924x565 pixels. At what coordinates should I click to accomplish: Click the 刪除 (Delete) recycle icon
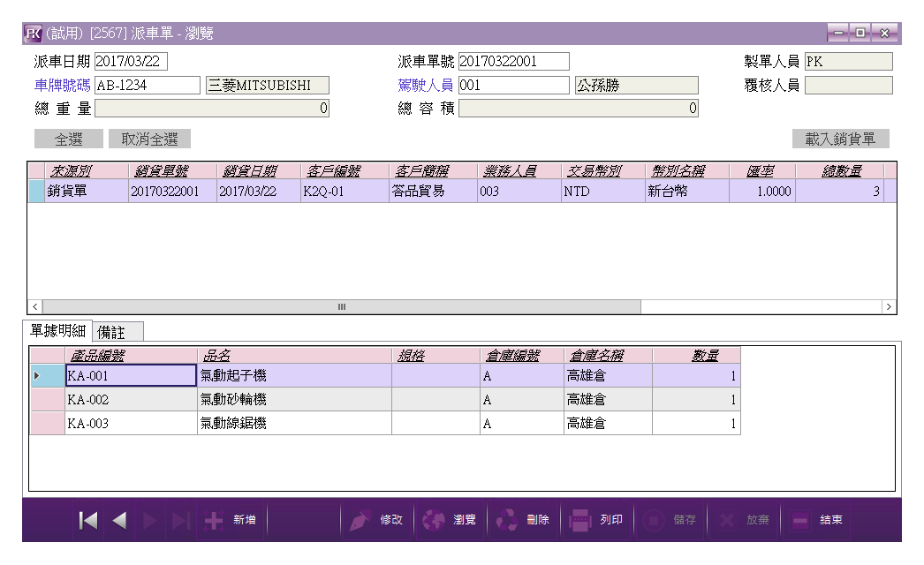(506, 521)
